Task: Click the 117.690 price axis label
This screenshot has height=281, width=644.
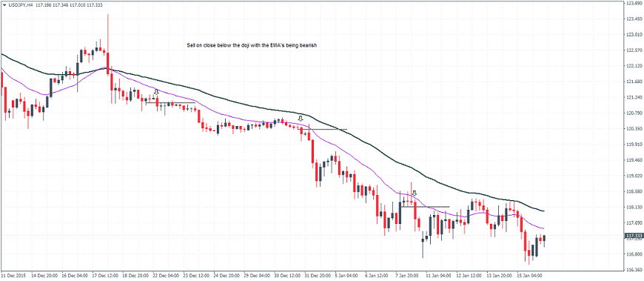Action: coord(635,223)
